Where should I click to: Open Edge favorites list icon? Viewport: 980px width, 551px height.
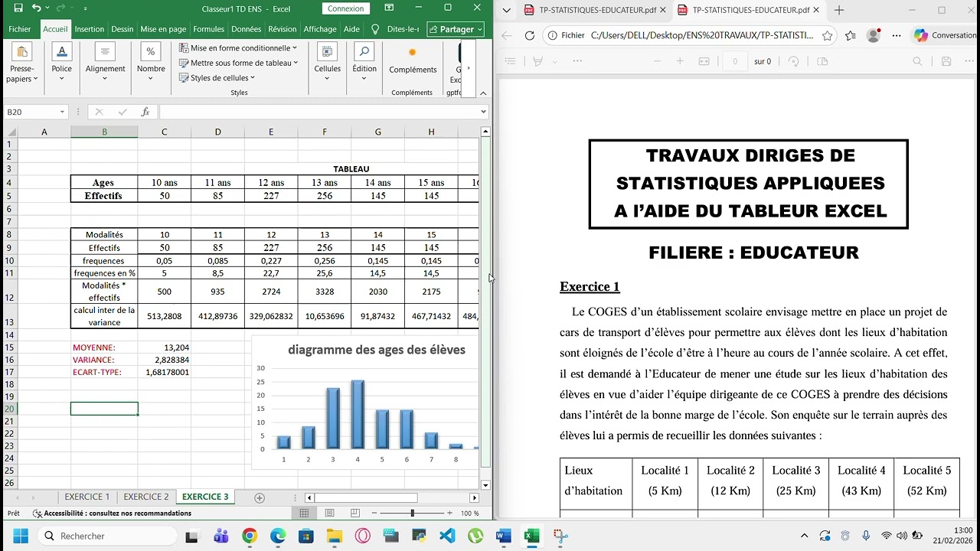coord(851,35)
